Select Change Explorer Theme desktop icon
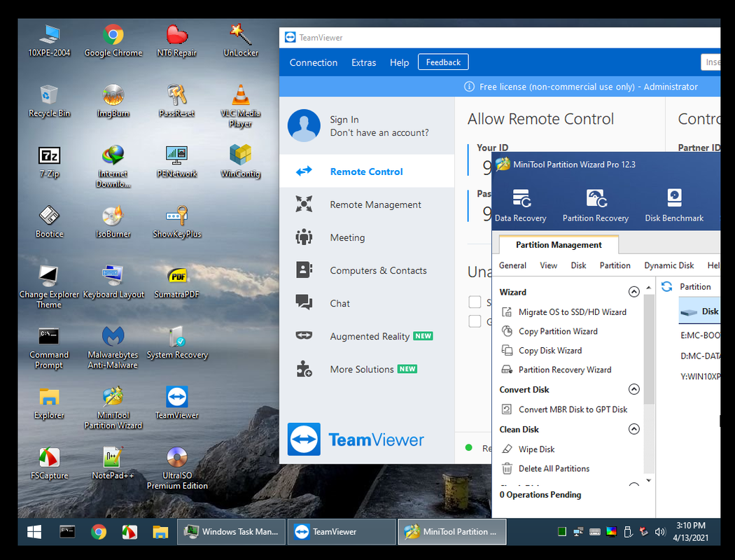735x560 pixels. (x=49, y=287)
